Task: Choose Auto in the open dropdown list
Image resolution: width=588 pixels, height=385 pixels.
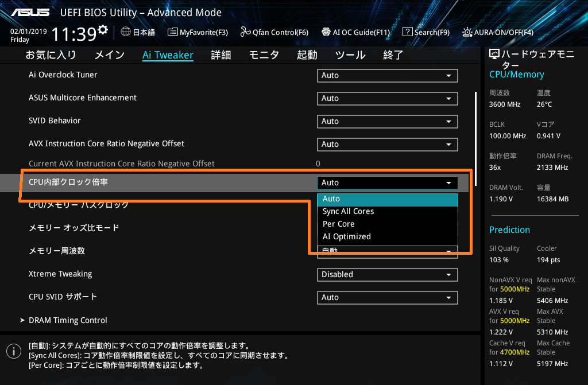Action: click(x=388, y=199)
